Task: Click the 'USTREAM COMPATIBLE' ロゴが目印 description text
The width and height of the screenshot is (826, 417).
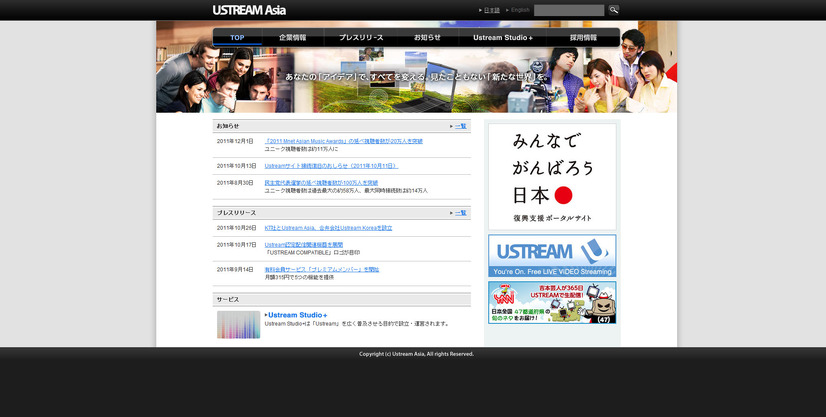Action: point(312,253)
